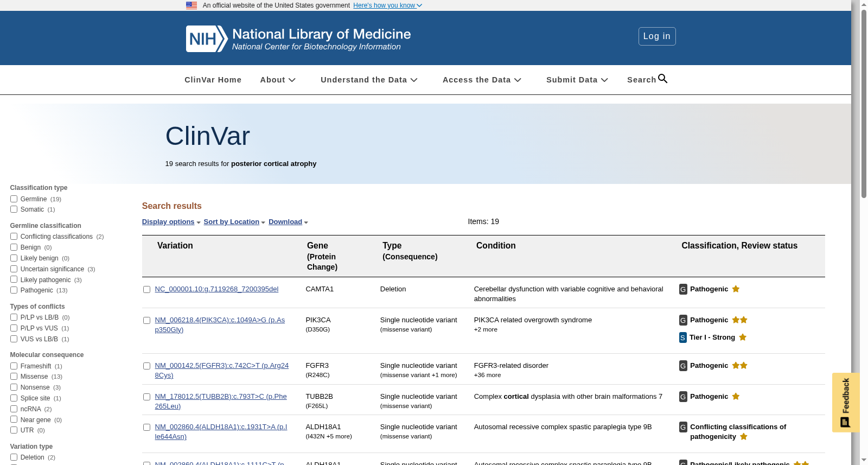The image size is (868, 465).
Task: Click the 'CAMTA1' gene cell
Action: point(320,289)
